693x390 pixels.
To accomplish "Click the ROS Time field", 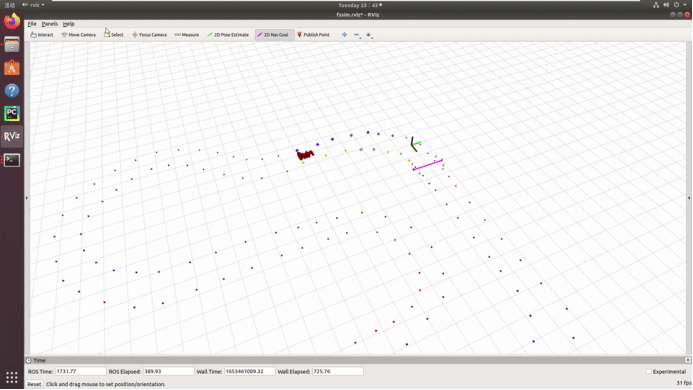I will [80, 371].
